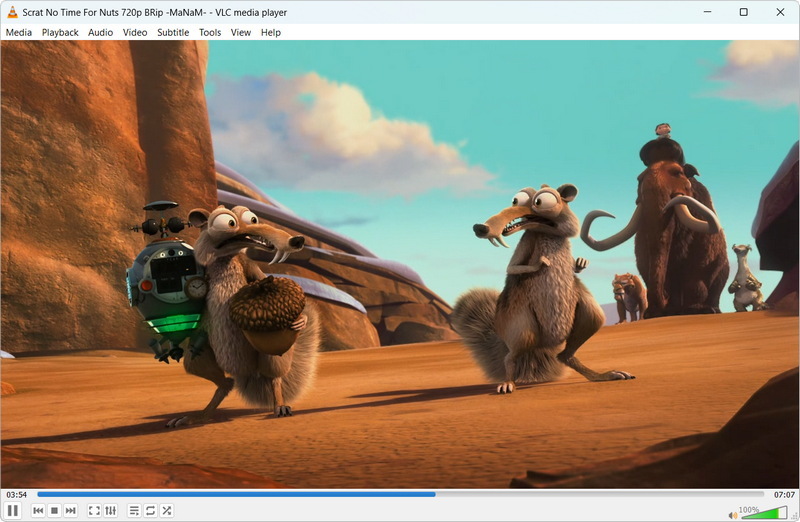This screenshot has width=800, height=522.
Task: Open the View menu
Action: point(241,32)
